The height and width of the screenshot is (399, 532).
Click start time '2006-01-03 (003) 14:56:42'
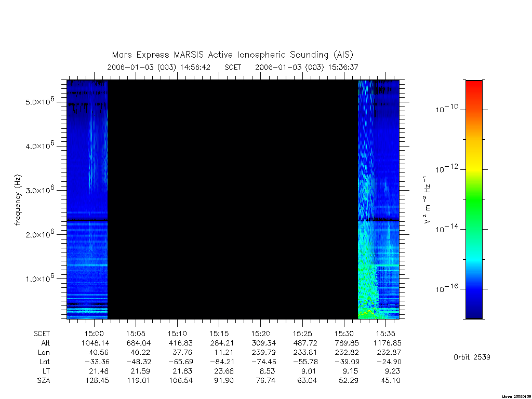click(x=159, y=67)
